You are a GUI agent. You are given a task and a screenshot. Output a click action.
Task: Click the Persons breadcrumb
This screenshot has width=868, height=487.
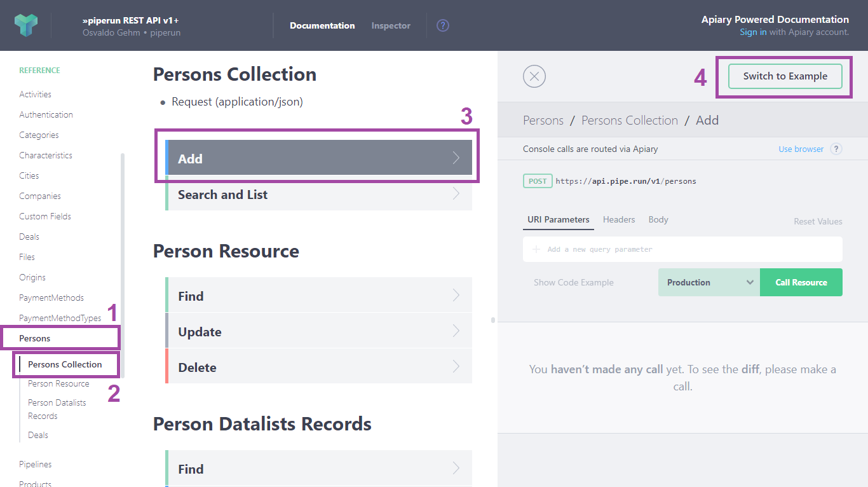[x=543, y=120]
